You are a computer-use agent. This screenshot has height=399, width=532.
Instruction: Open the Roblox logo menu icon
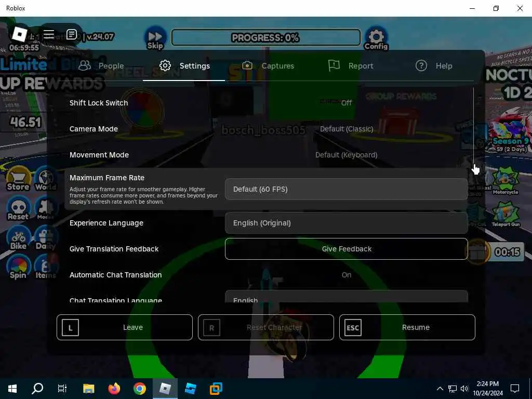click(x=19, y=34)
